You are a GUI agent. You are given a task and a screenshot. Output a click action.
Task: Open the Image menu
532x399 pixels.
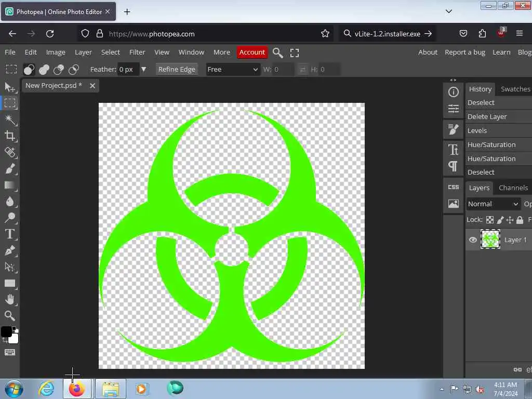point(56,52)
